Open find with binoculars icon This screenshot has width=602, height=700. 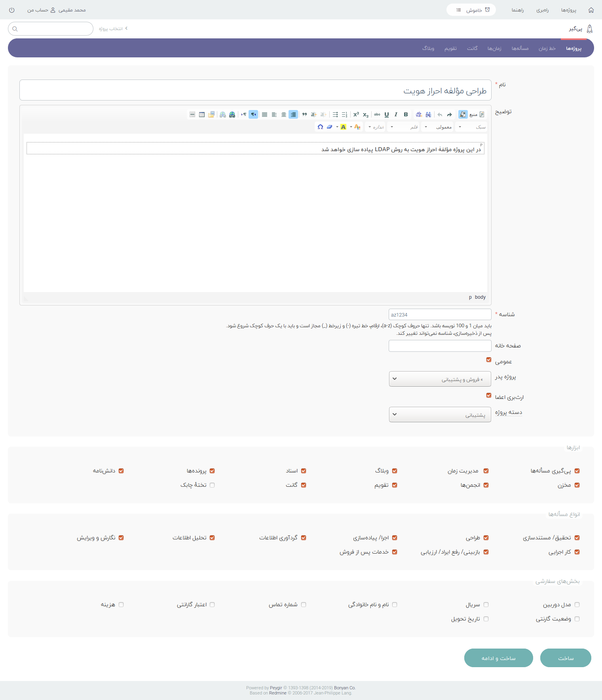pos(428,114)
